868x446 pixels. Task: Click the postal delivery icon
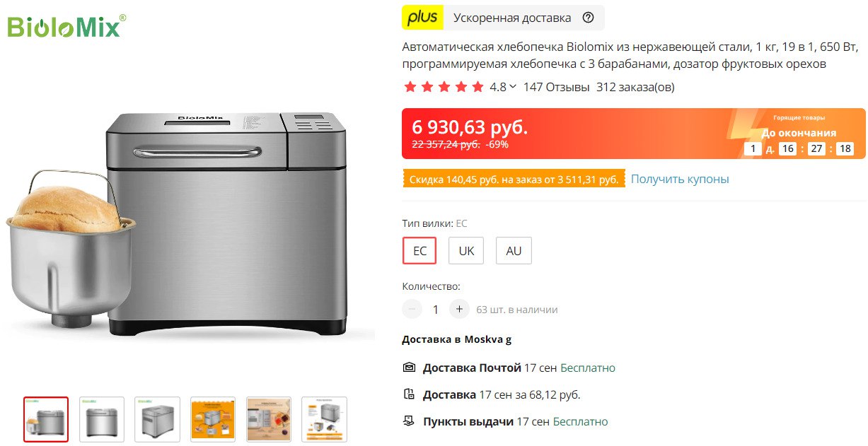(409, 368)
